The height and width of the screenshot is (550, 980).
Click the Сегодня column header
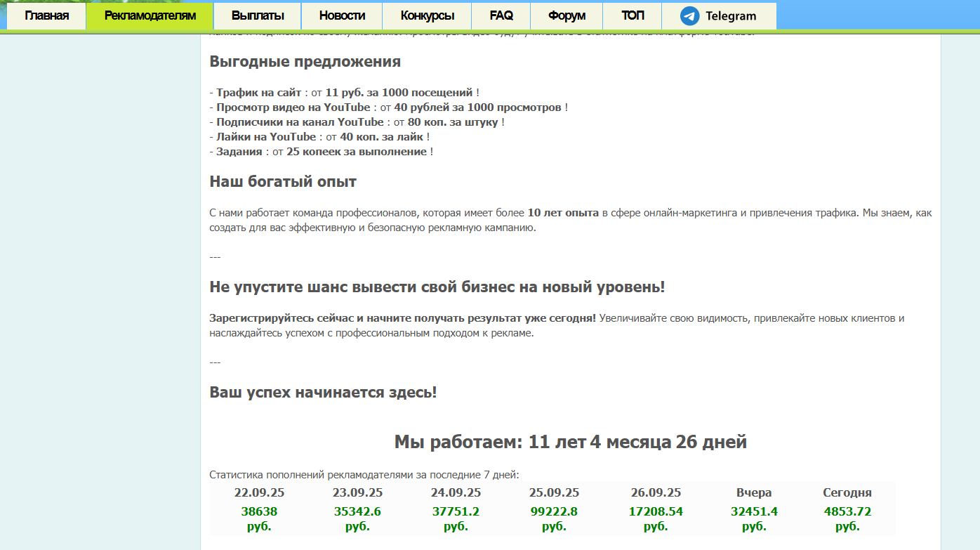tap(847, 492)
